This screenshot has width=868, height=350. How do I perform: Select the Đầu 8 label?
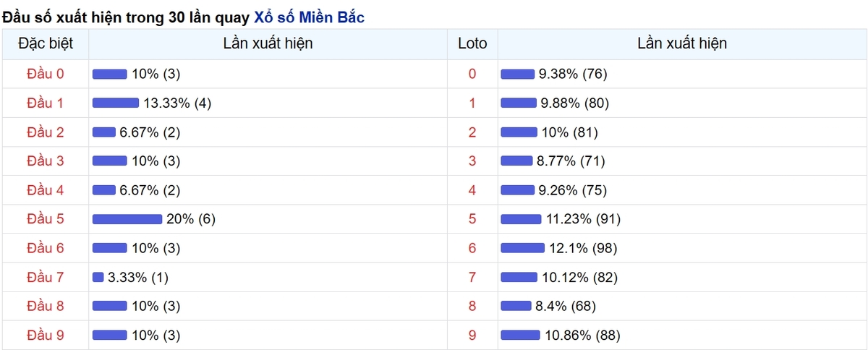coord(45,306)
